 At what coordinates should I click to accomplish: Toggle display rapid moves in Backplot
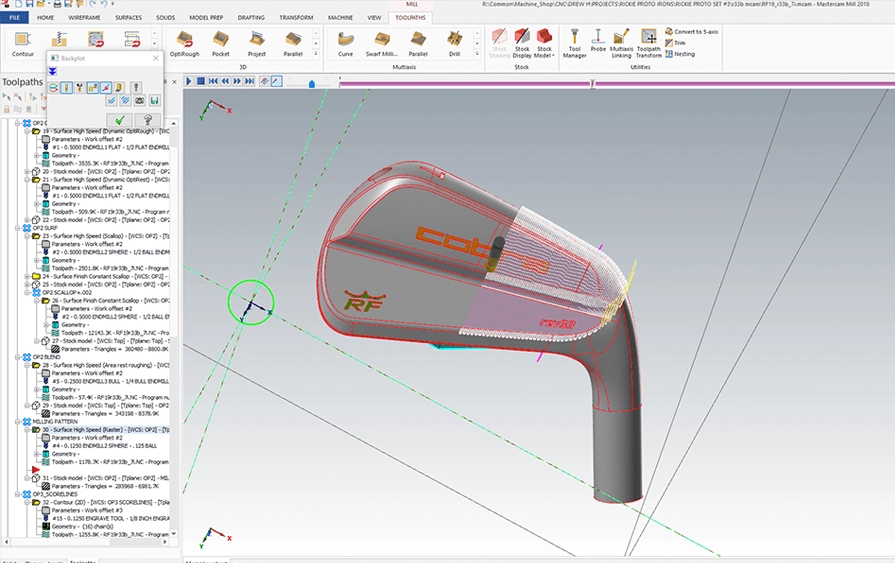92,88
